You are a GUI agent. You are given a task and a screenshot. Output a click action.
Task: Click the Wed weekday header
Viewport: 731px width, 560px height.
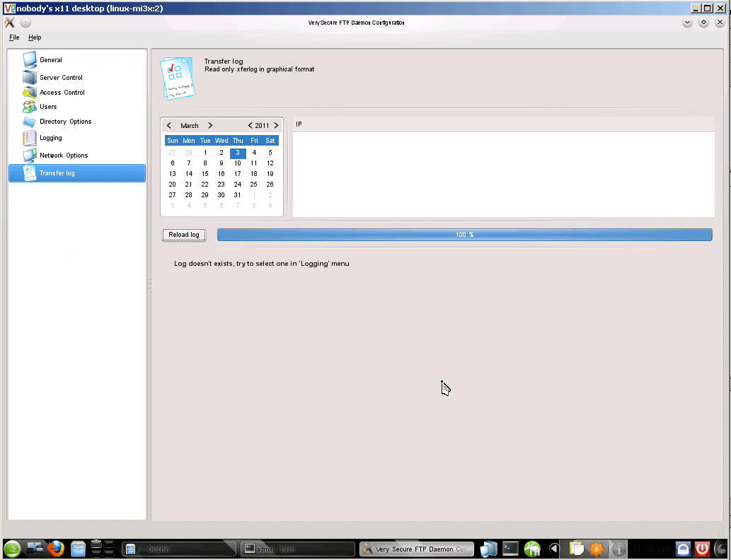click(x=221, y=140)
